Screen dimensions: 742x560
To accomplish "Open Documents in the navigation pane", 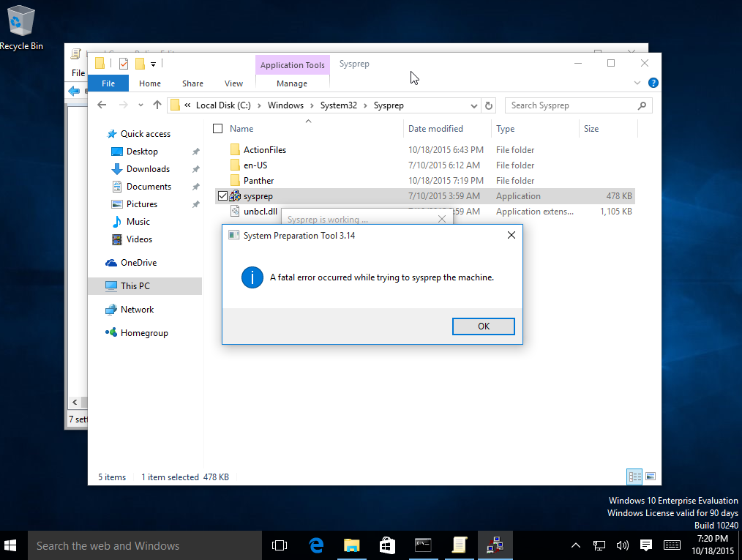I will [x=149, y=187].
